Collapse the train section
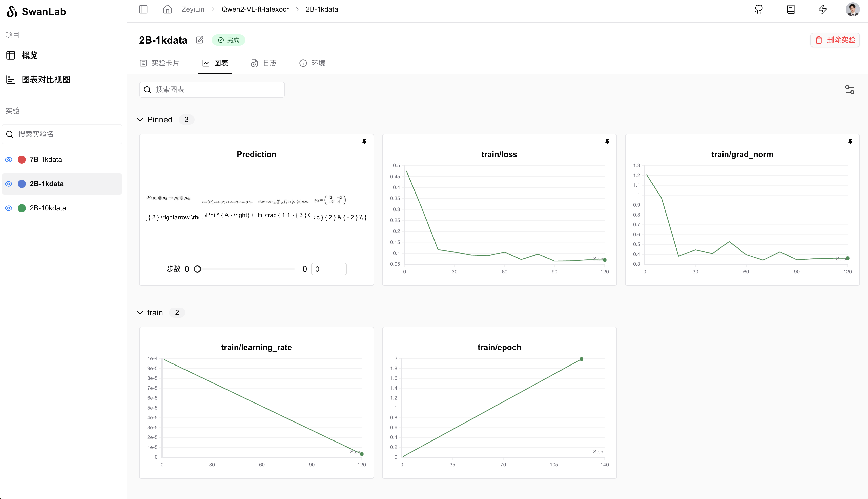 coord(140,313)
